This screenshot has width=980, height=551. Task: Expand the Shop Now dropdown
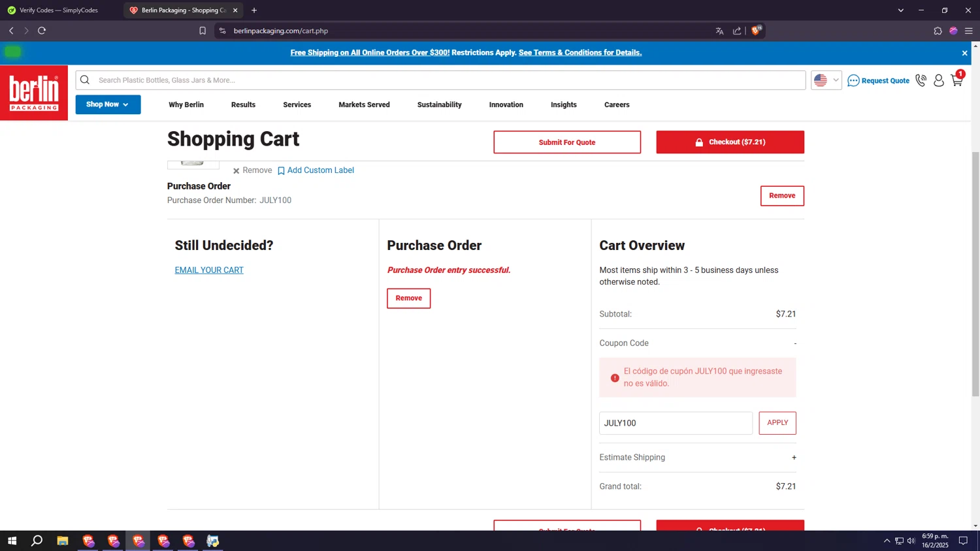(108, 104)
